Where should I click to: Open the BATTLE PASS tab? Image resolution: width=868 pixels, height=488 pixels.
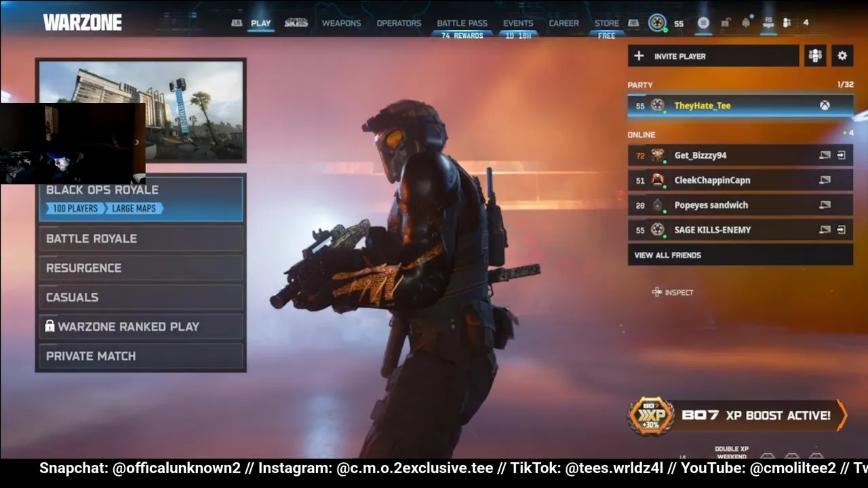coord(462,23)
